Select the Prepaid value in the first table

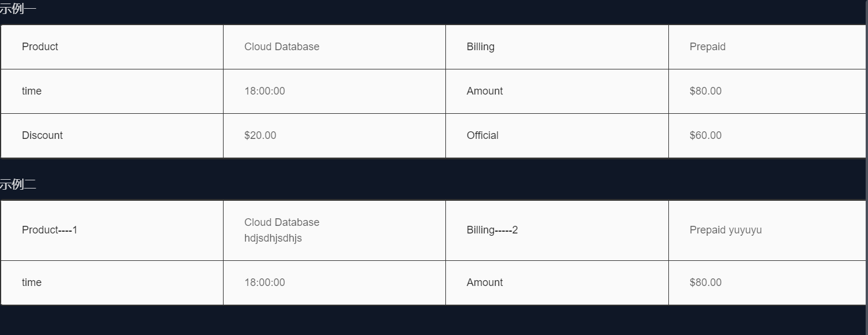click(707, 47)
